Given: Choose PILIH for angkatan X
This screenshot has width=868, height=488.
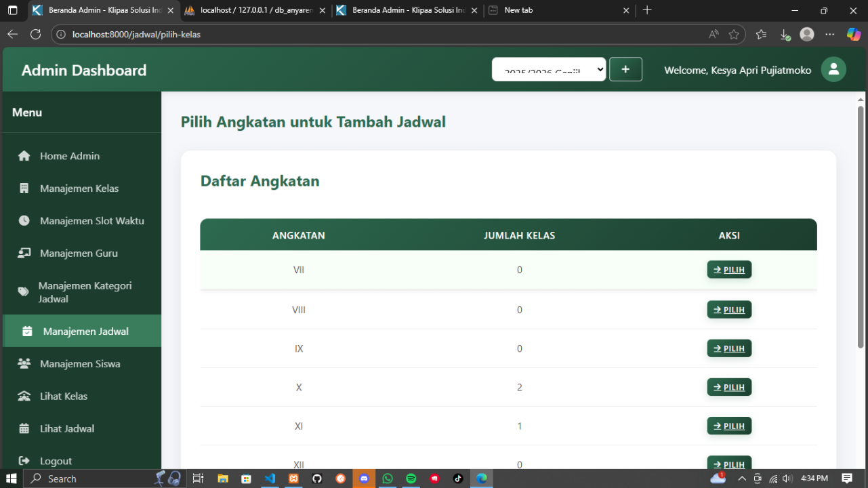Looking at the screenshot, I should pos(729,387).
